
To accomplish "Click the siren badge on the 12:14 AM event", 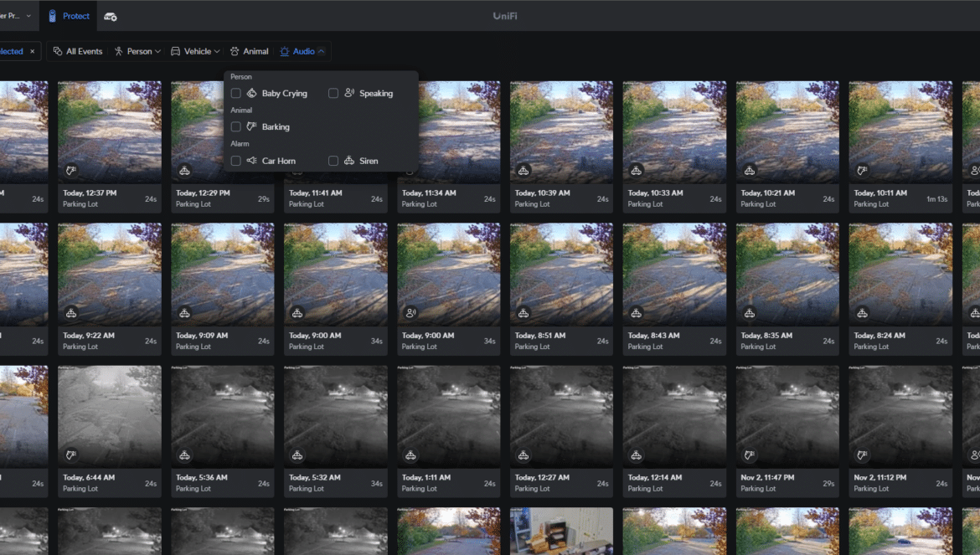I will pyautogui.click(x=636, y=455).
